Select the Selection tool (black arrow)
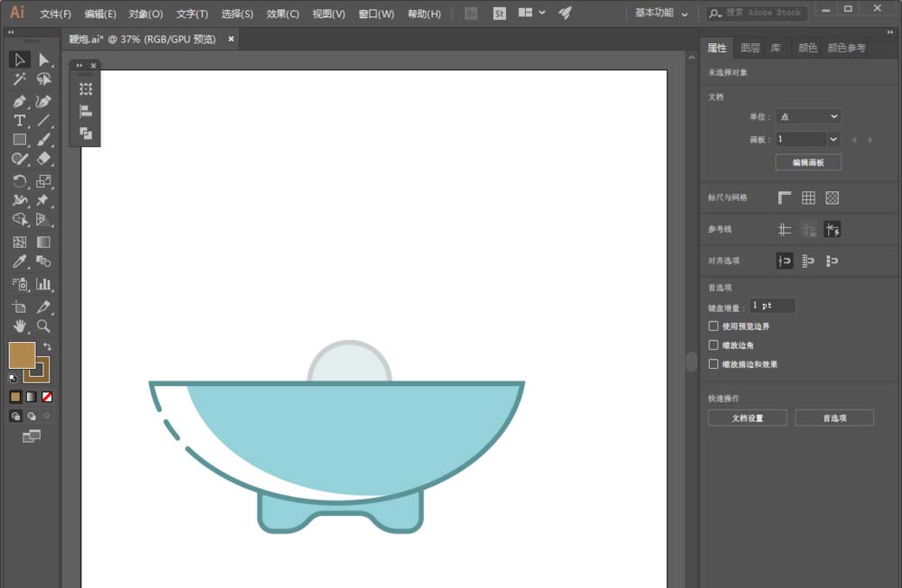902x588 pixels. (x=19, y=60)
